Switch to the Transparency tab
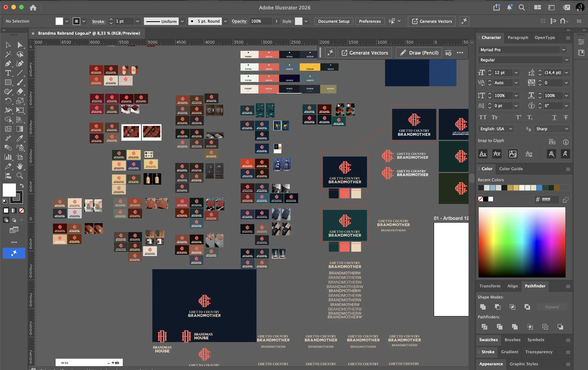 [x=539, y=352]
